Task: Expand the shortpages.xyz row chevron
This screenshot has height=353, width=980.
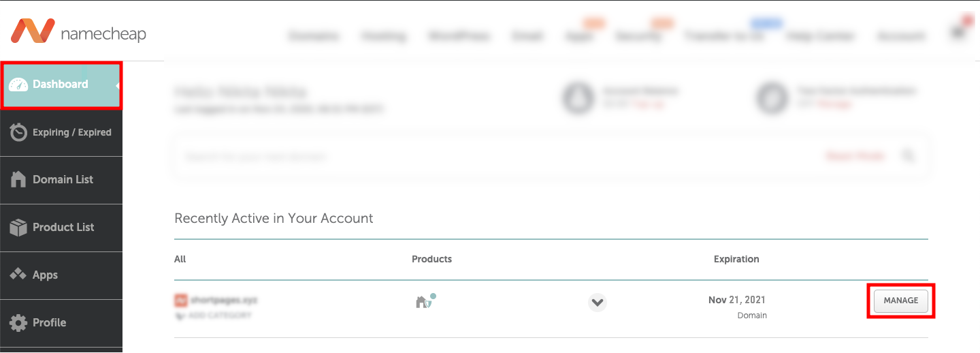Action: 597,302
